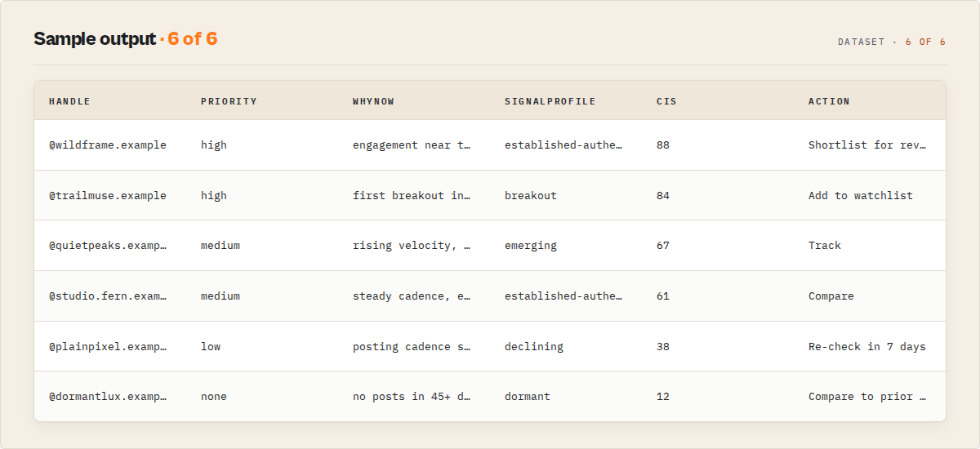
Task: Select the 'declining' signal profile cell
Action: 534,347
